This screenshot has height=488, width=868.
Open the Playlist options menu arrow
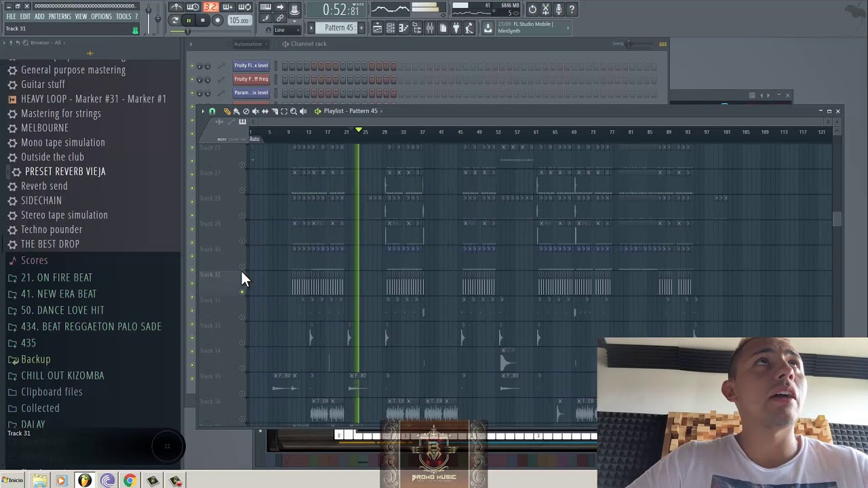[202, 111]
